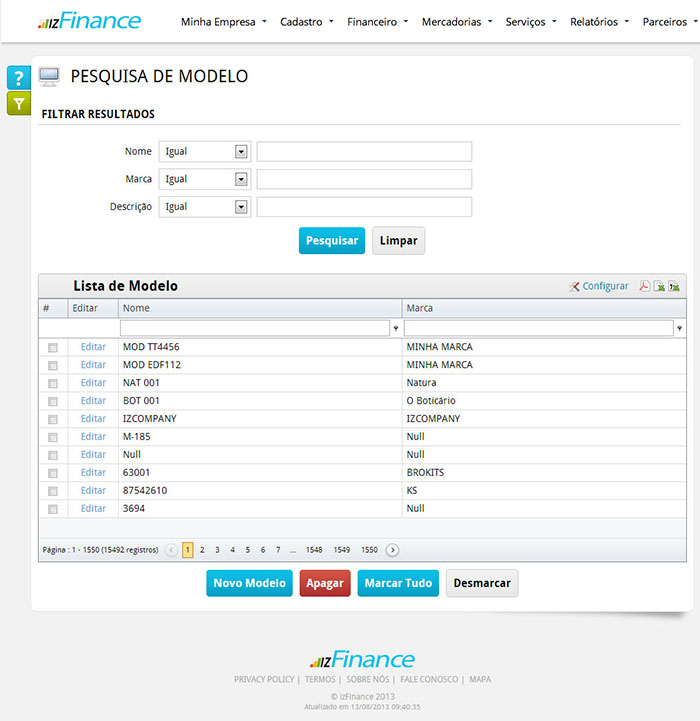Go to page 1550
This screenshot has height=721, width=700.
tap(369, 550)
